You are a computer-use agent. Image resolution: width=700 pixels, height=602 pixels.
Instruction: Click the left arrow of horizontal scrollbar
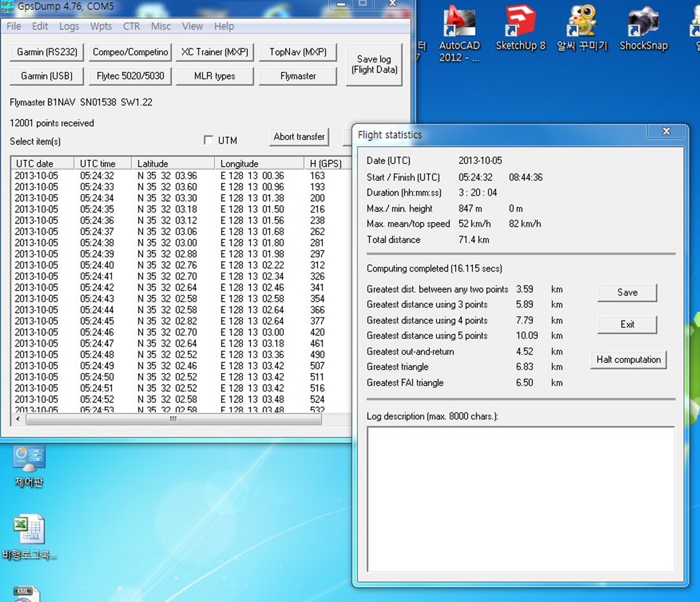point(18,419)
